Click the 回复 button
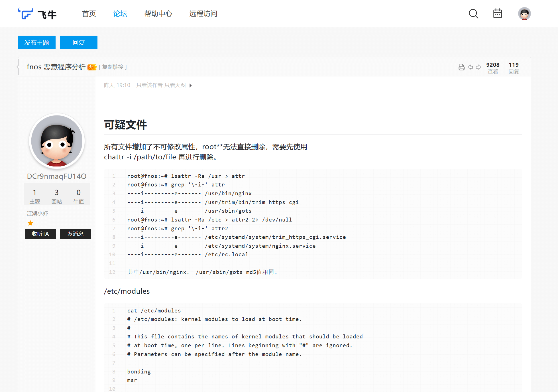Screen dimensions: 558x392 coord(79,42)
